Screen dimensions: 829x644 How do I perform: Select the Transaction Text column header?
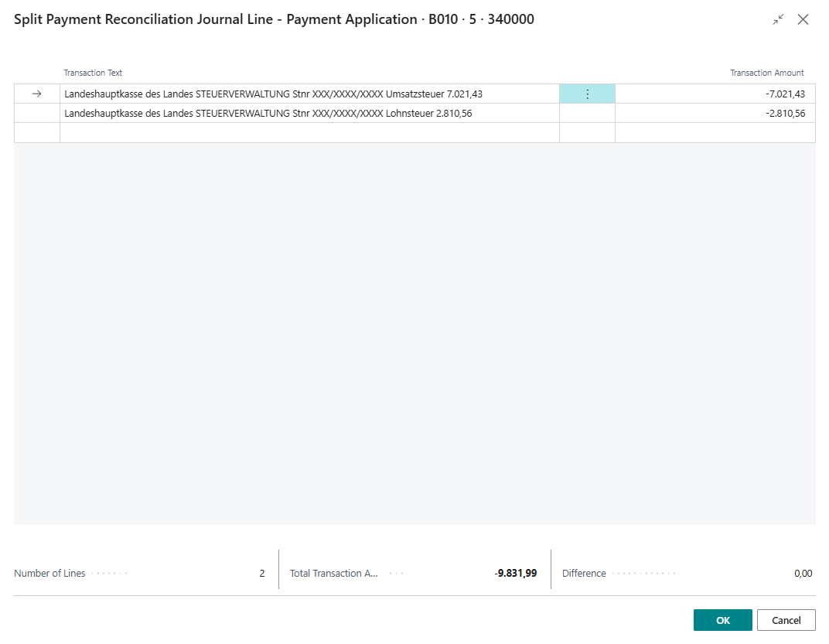click(x=93, y=73)
